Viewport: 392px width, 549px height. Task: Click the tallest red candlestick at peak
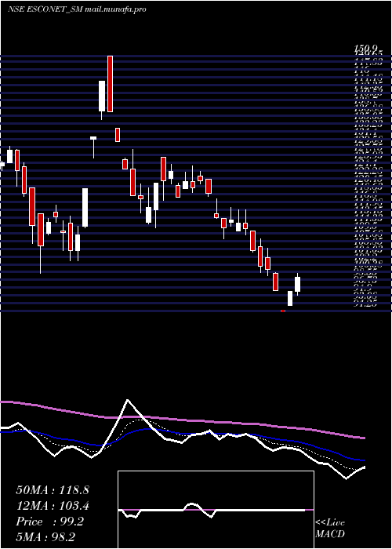pos(110,84)
